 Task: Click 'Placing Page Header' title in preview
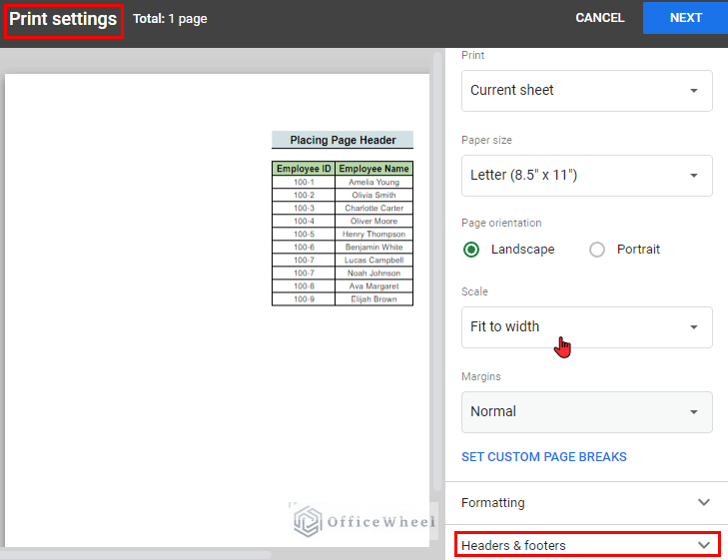[x=343, y=141]
